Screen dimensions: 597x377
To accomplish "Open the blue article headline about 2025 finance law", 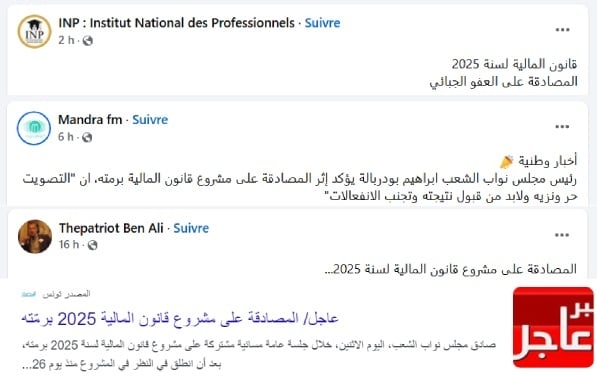I will (179, 318).
